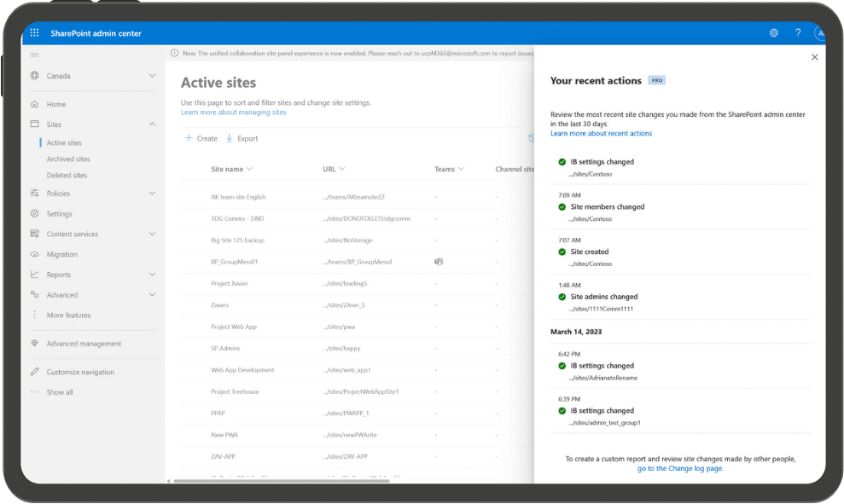Open Migration in the navigation

click(x=62, y=254)
